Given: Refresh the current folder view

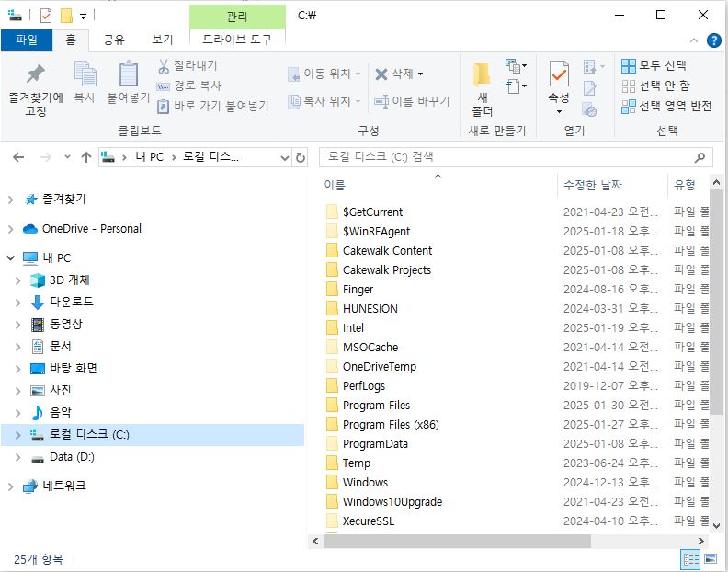Looking at the screenshot, I should point(301,158).
